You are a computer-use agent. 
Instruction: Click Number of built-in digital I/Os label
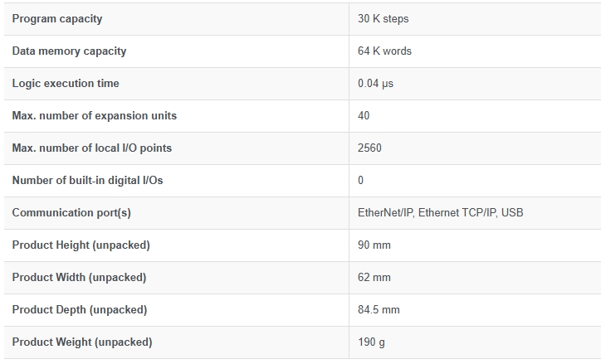point(87,180)
